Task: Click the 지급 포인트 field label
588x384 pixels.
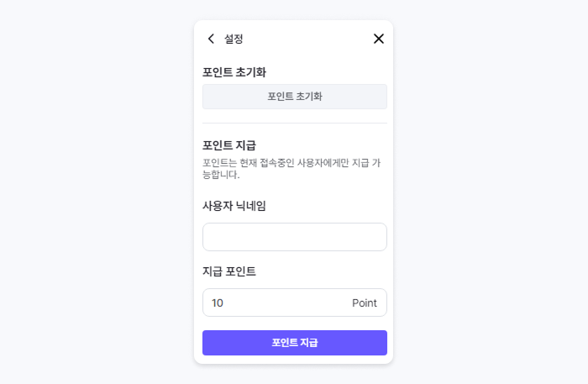Action: [x=229, y=271]
